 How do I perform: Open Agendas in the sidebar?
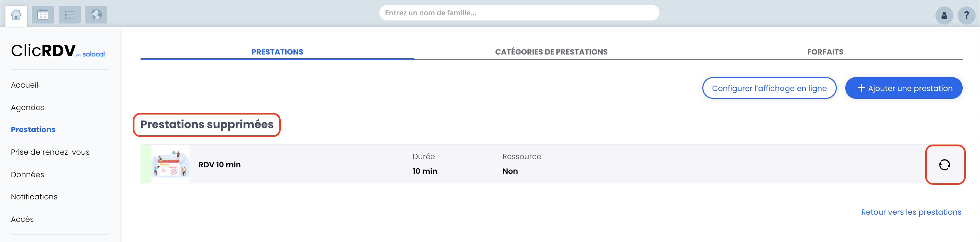coord(28,107)
